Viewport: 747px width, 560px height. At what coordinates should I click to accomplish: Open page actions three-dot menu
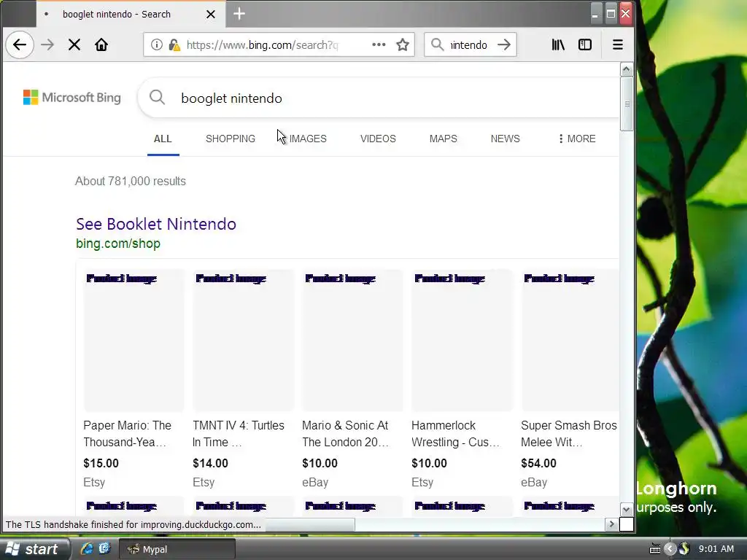point(379,44)
